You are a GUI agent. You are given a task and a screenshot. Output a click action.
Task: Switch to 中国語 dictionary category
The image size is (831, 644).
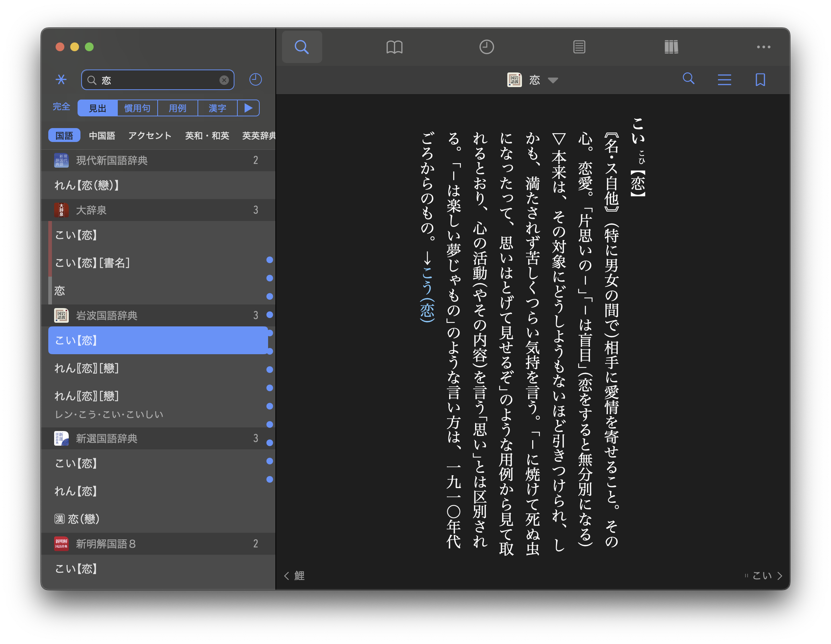102,135
